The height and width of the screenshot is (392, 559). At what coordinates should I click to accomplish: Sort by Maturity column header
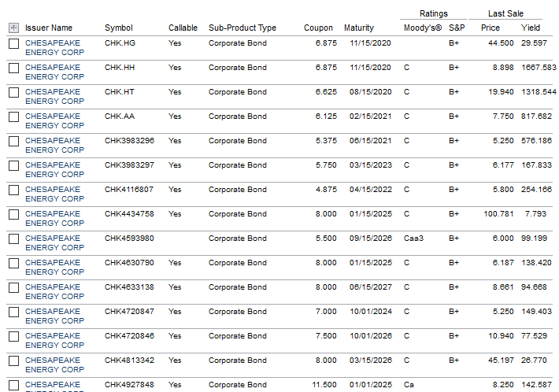coord(359,28)
